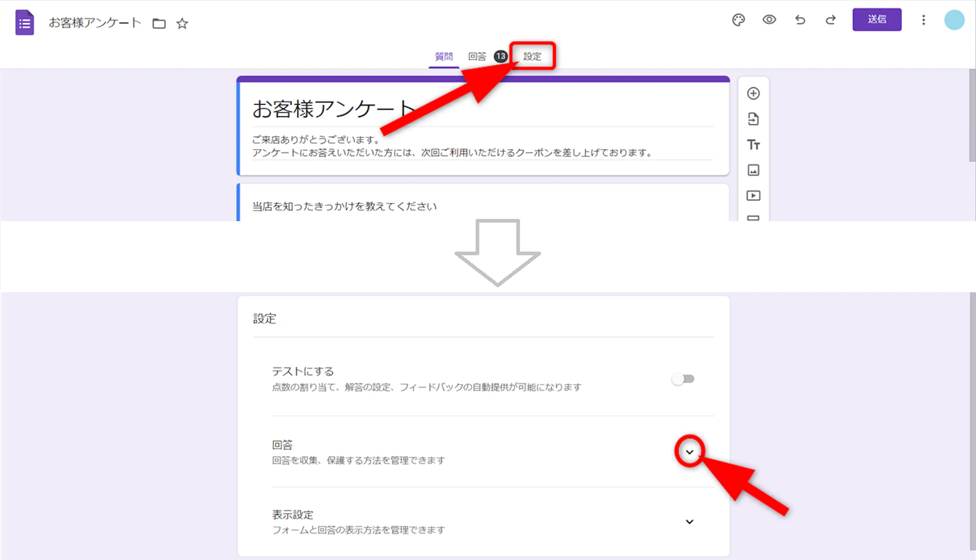
Task: Open the move to folder icon
Action: (x=159, y=23)
